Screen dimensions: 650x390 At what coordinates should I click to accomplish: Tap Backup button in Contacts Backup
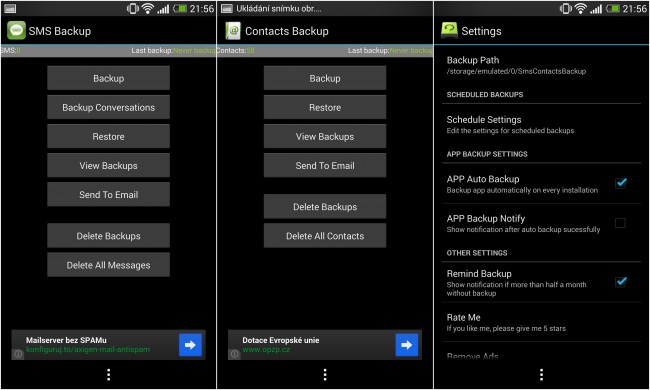(325, 78)
